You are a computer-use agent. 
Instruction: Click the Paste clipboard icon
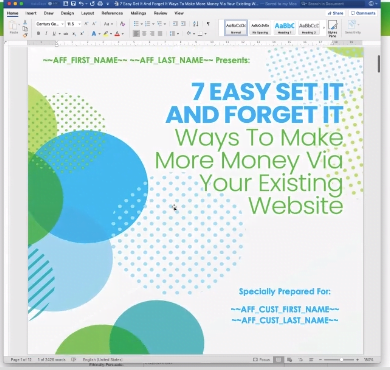(x=14, y=26)
